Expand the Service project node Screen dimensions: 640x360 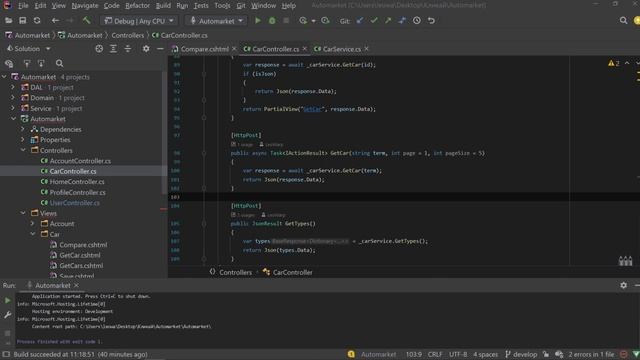click(13, 109)
